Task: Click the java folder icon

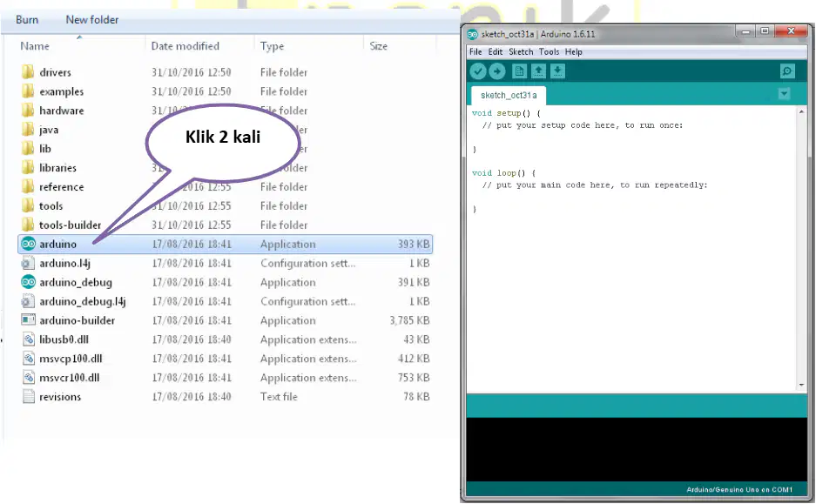Action: coord(28,130)
